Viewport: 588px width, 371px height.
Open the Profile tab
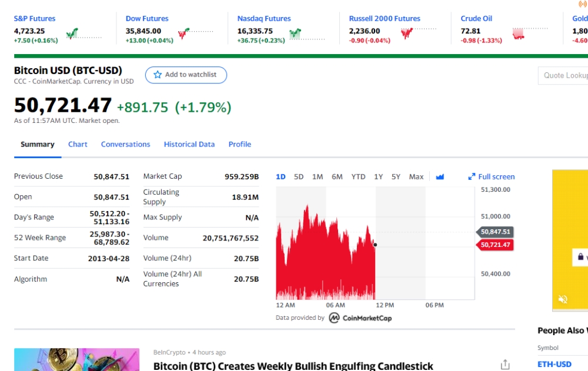[x=240, y=145]
